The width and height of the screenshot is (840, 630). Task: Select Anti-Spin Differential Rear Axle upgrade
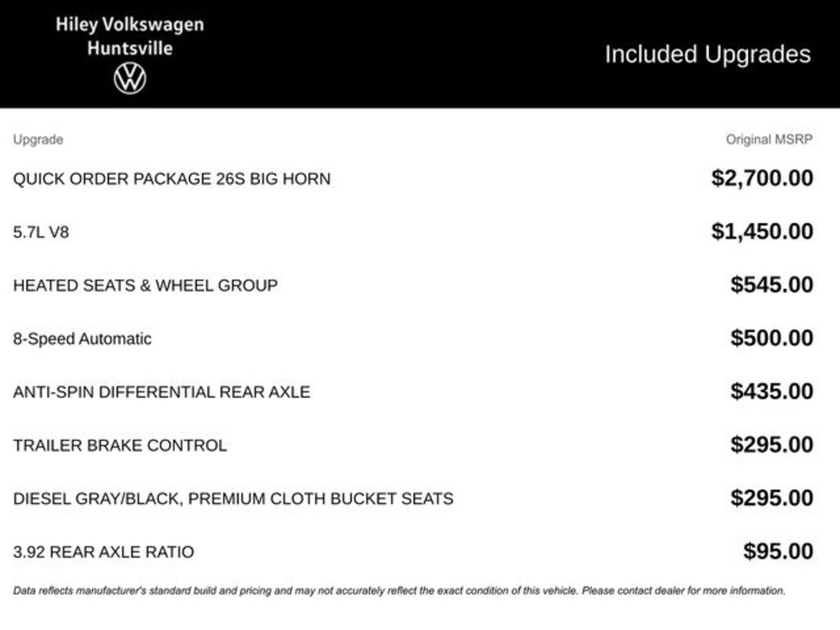pos(162,392)
